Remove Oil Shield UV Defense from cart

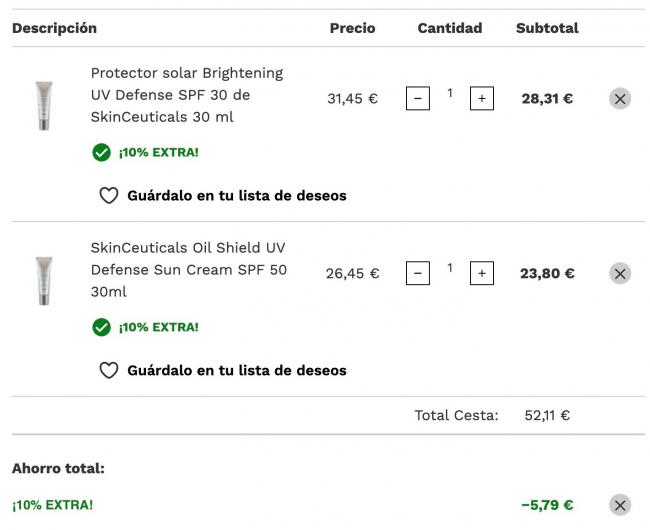[x=620, y=273]
